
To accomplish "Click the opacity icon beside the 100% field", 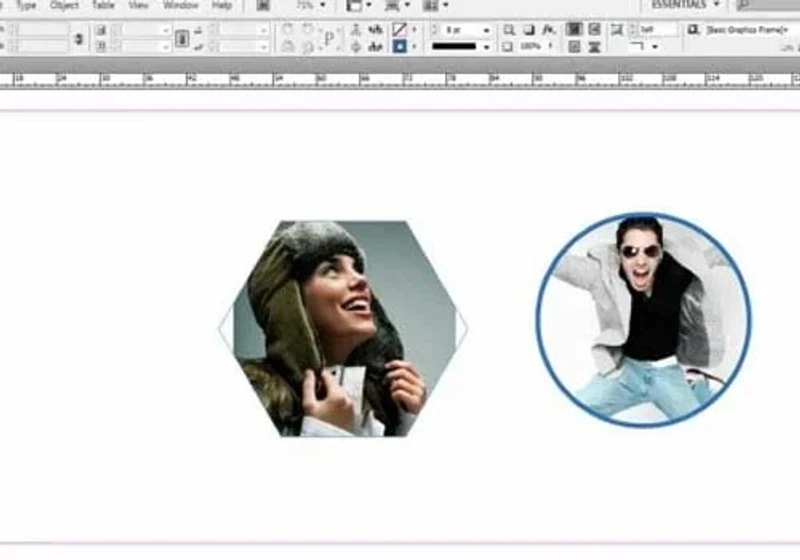I will pyautogui.click(x=507, y=47).
